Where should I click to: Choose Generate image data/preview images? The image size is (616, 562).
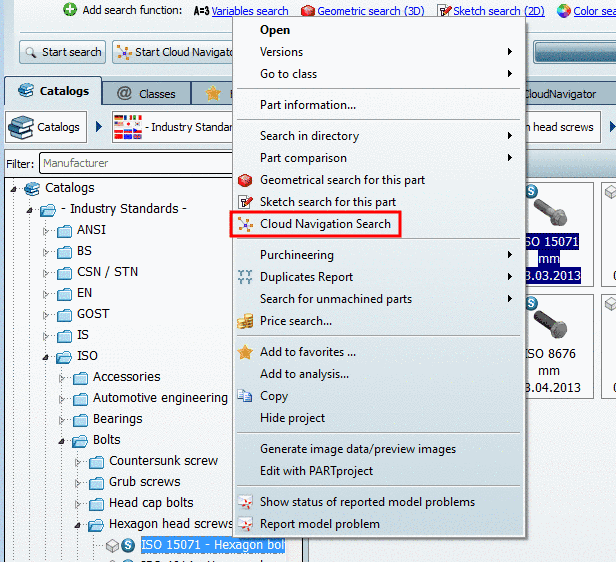(358, 449)
